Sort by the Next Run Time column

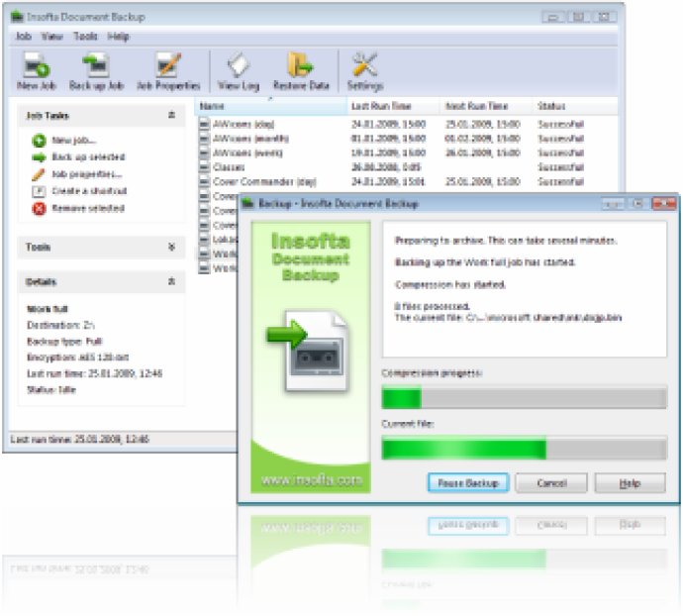coord(487,106)
